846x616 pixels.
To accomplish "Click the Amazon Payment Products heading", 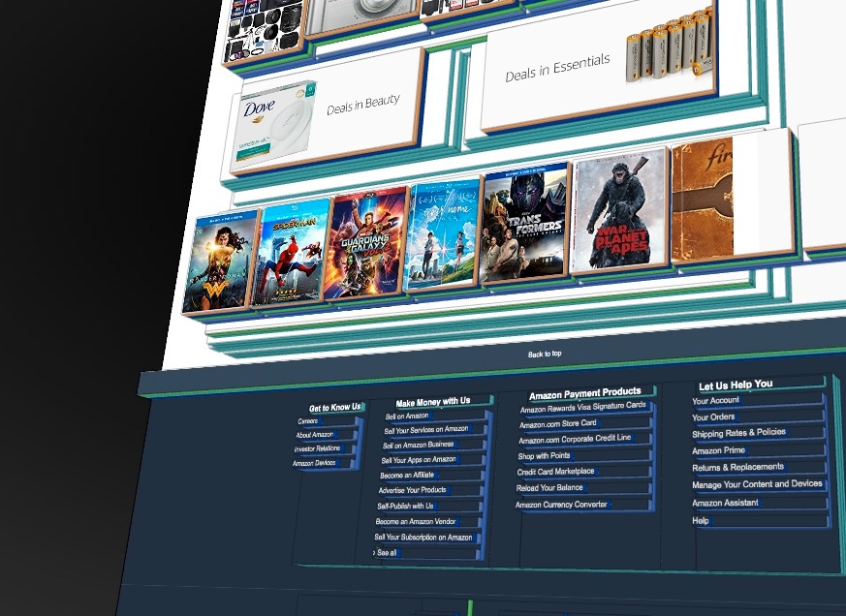I will point(585,394).
